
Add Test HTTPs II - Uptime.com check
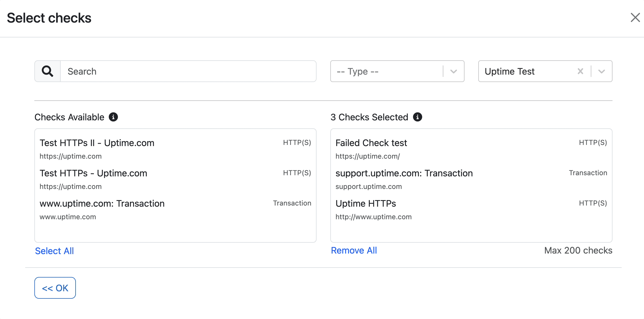[x=175, y=149]
